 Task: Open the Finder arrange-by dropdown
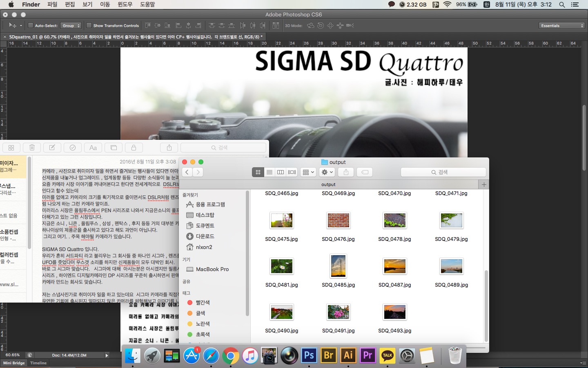tap(308, 172)
